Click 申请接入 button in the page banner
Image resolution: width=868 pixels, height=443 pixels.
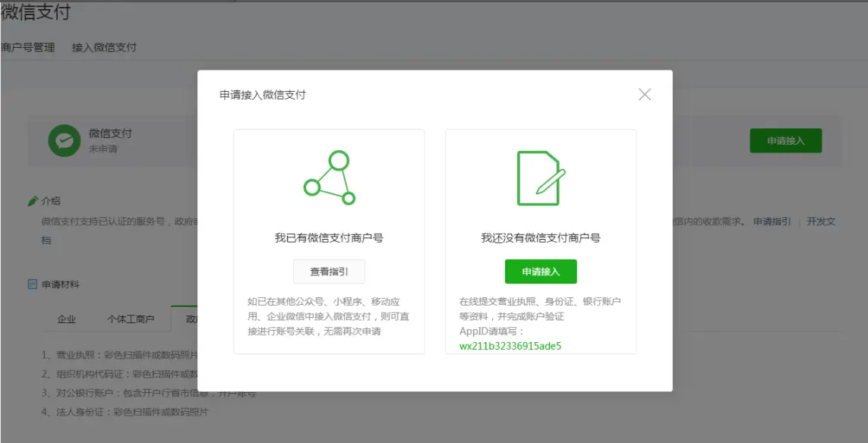(x=785, y=141)
